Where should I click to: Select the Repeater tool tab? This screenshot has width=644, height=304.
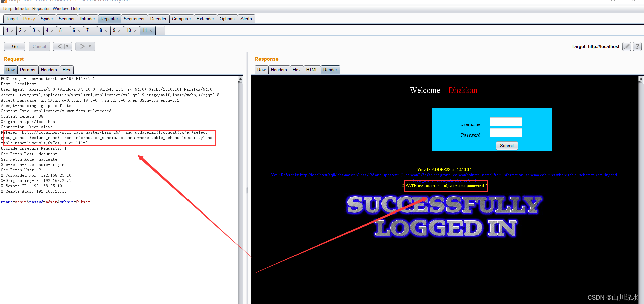coord(109,19)
